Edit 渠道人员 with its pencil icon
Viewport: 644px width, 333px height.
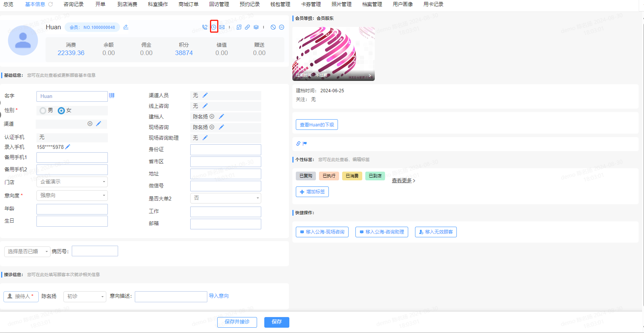(x=205, y=95)
